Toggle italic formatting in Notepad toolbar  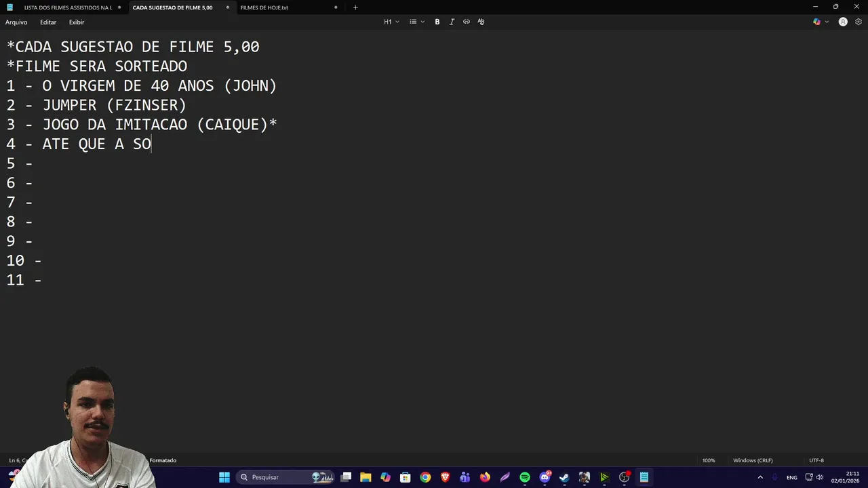click(452, 22)
